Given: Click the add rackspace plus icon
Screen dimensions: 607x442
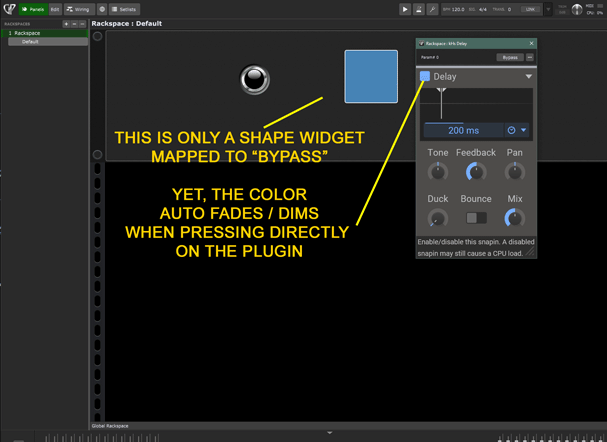Looking at the screenshot, I should [x=66, y=22].
